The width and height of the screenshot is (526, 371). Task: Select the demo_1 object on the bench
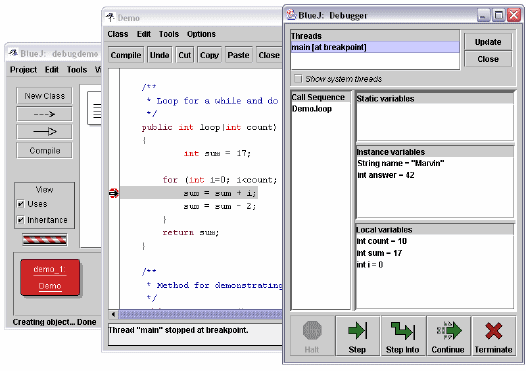[x=50, y=277]
